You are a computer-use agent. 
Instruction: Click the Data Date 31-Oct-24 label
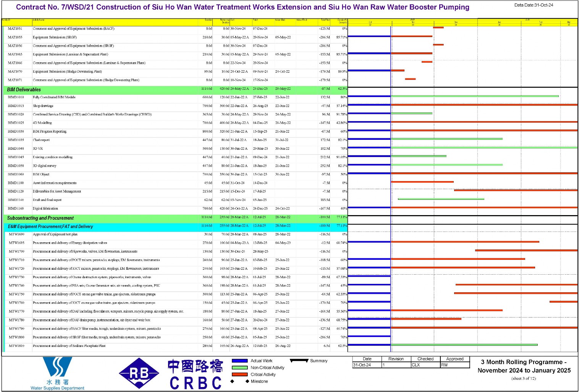534,5
